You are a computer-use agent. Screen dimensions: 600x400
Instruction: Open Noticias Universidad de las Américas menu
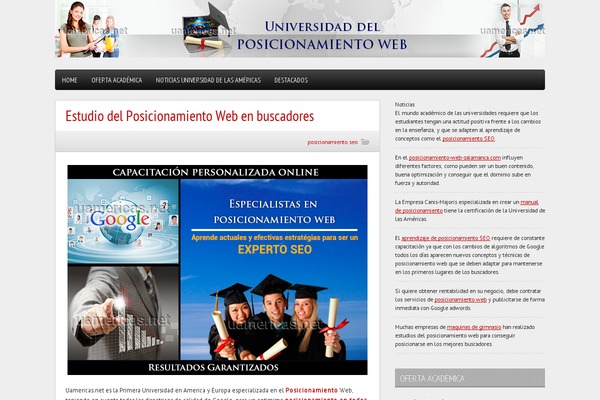point(208,80)
